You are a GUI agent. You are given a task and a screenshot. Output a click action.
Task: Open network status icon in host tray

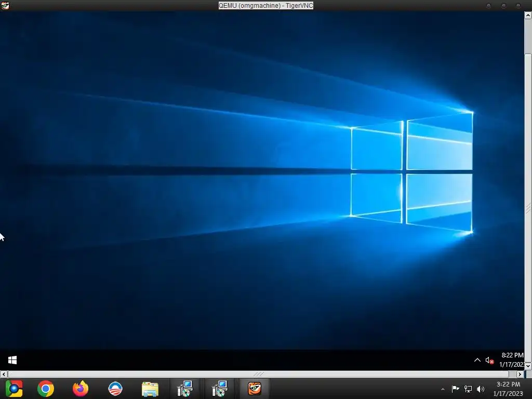(468, 389)
